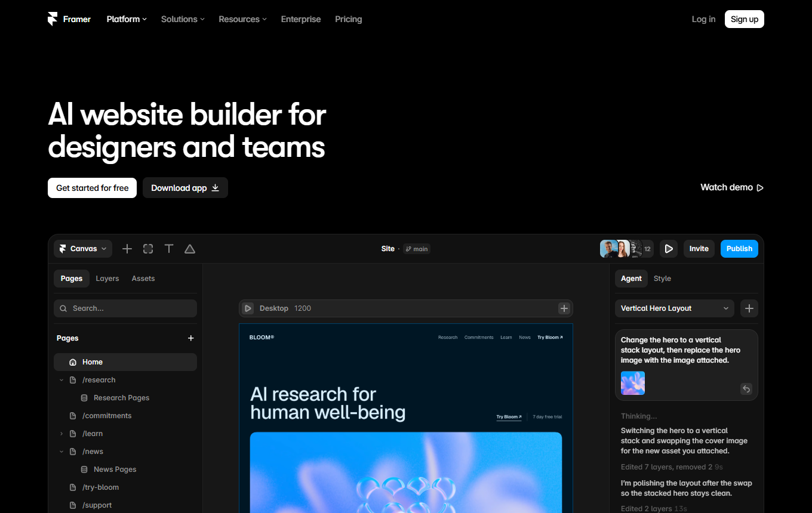812x513 pixels.
Task: Click the collaborator avatars group
Action: [x=626, y=249]
